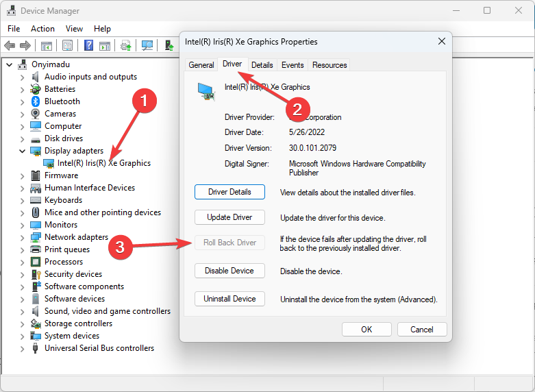Click the Universal Serial Bus plug icon
535x392 pixels.
point(35,348)
